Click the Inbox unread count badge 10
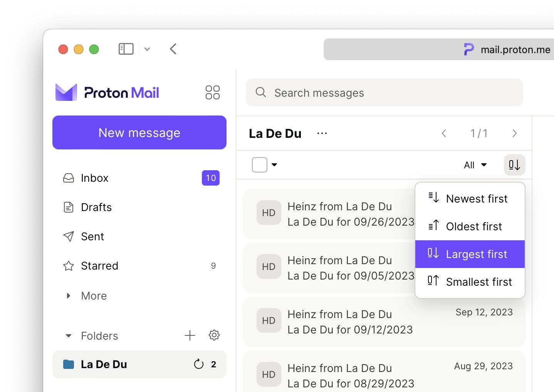 tap(211, 178)
